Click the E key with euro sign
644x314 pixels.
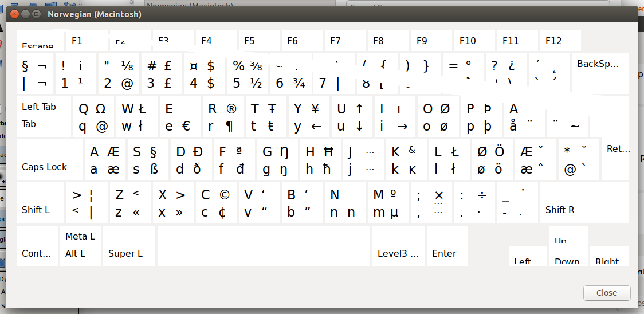click(180, 116)
